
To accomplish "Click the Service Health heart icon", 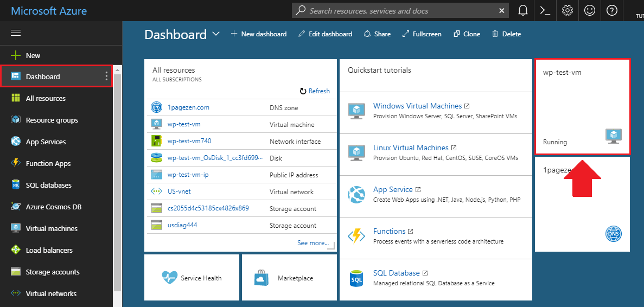I will pos(169,278).
